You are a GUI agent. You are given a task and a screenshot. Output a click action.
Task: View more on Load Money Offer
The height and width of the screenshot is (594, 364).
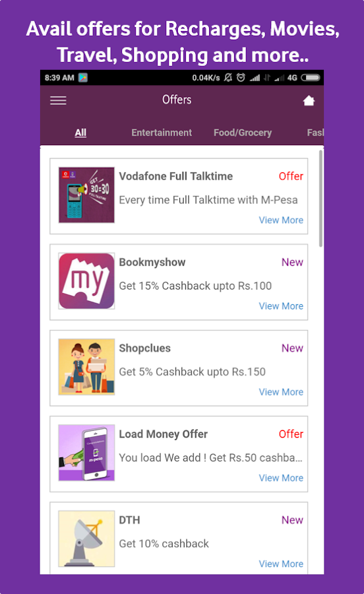point(281,478)
